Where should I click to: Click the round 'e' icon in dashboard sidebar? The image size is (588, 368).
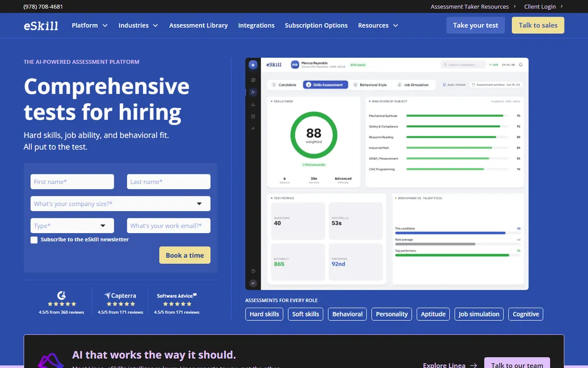[x=253, y=65]
